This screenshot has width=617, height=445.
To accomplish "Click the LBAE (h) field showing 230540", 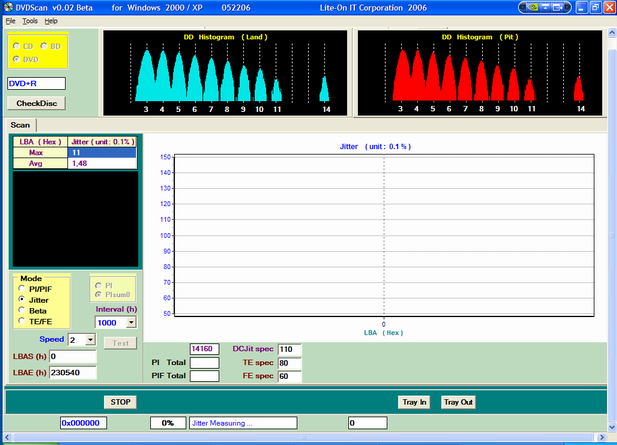I will [73, 373].
